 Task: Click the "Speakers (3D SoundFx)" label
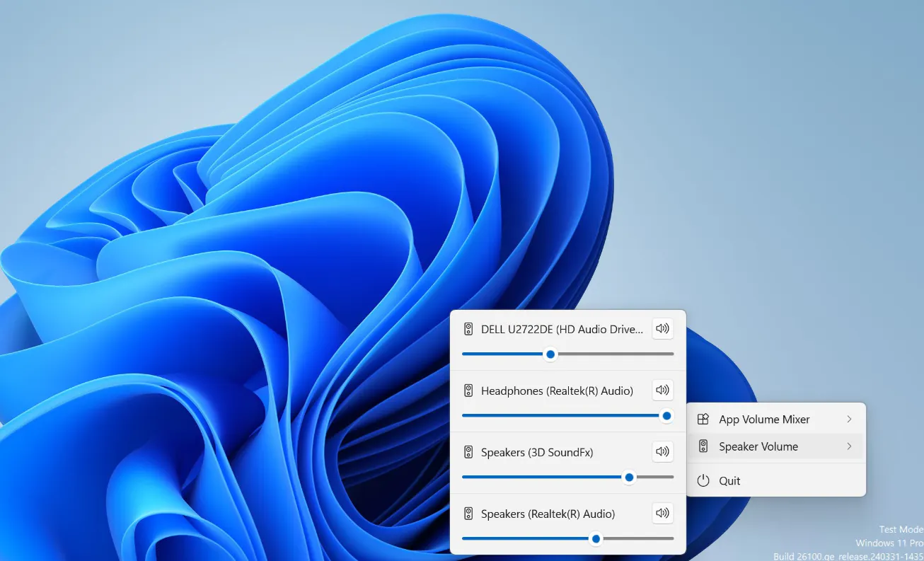click(x=537, y=452)
